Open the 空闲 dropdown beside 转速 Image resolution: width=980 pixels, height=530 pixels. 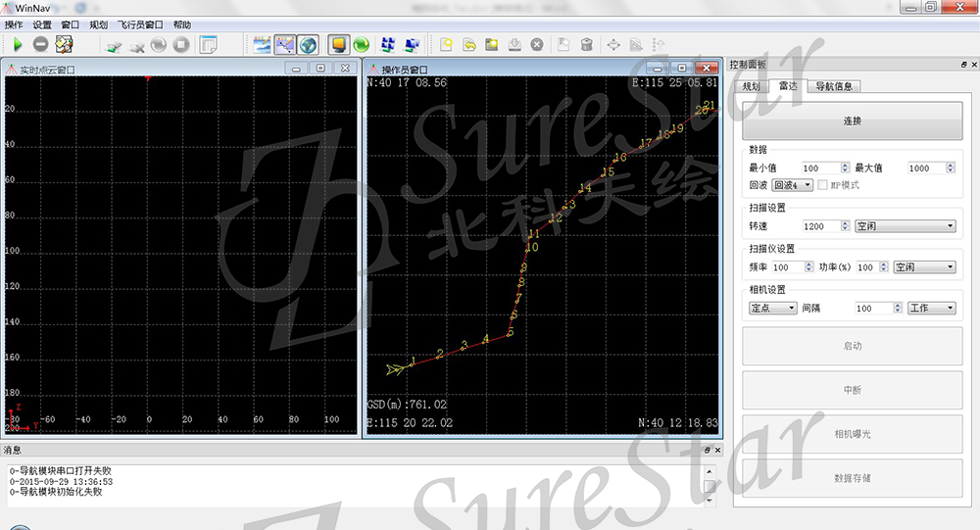tap(906, 226)
